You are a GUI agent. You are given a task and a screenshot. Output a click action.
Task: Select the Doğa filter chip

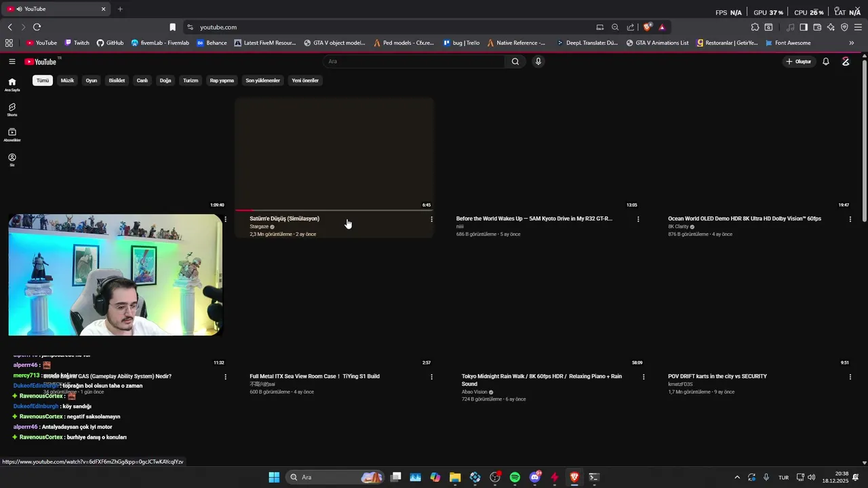[x=165, y=81]
